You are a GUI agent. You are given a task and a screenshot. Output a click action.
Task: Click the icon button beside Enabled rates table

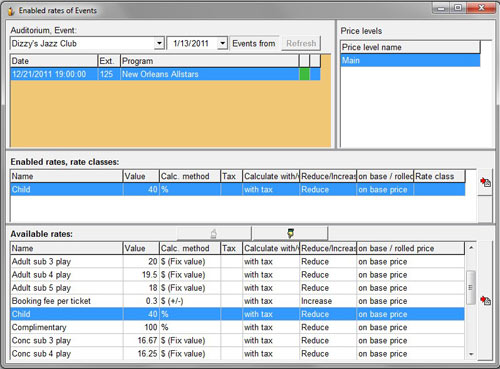[x=485, y=182]
